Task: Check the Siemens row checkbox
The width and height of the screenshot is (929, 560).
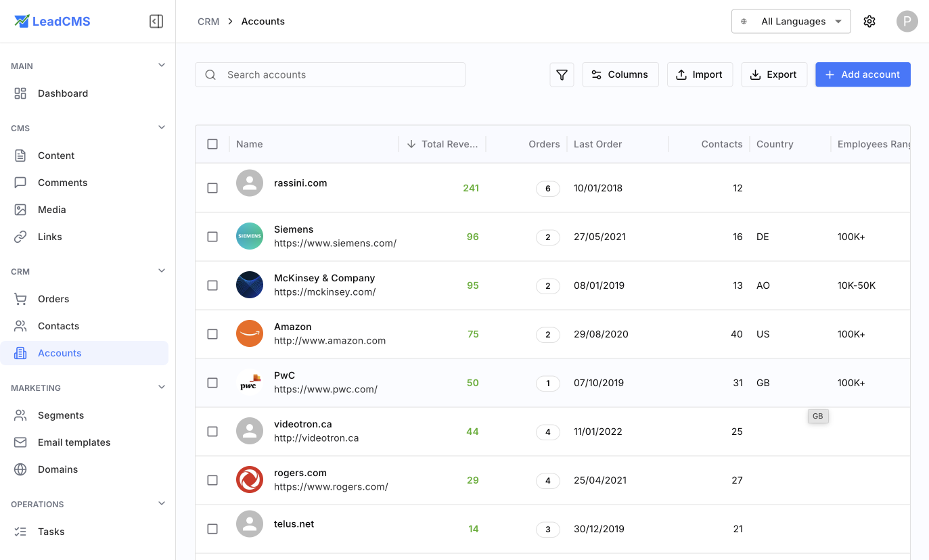Action: pyautogui.click(x=212, y=237)
